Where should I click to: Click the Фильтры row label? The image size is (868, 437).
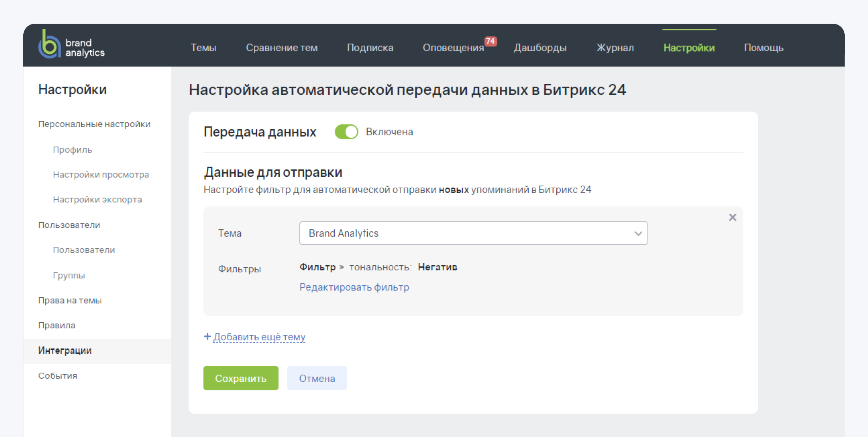tap(239, 269)
